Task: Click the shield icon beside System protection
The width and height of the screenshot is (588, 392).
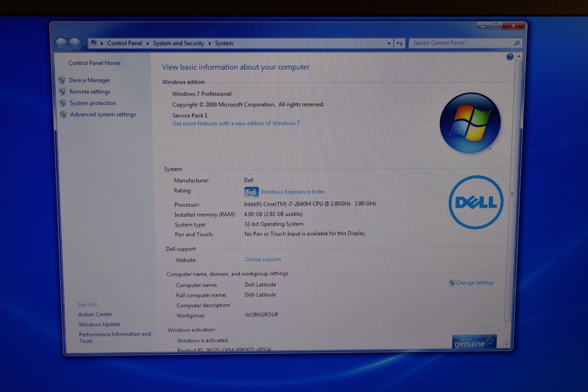Action: (x=63, y=103)
